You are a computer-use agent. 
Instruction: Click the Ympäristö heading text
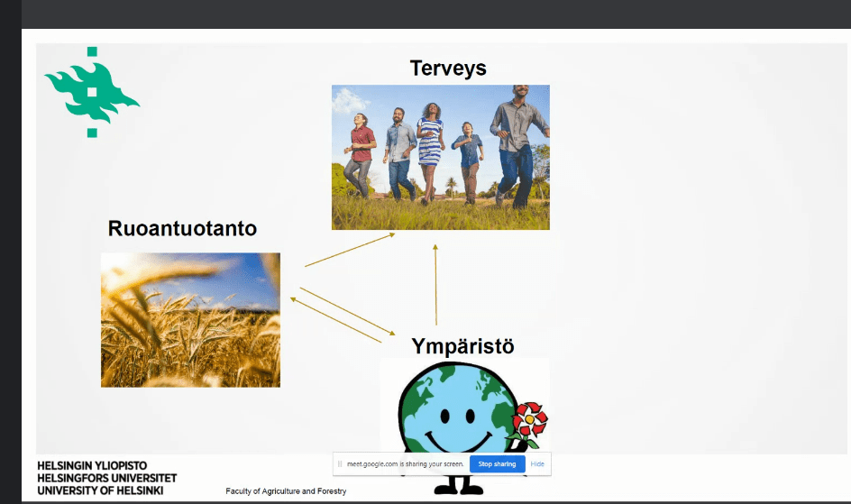pos(462,346)
